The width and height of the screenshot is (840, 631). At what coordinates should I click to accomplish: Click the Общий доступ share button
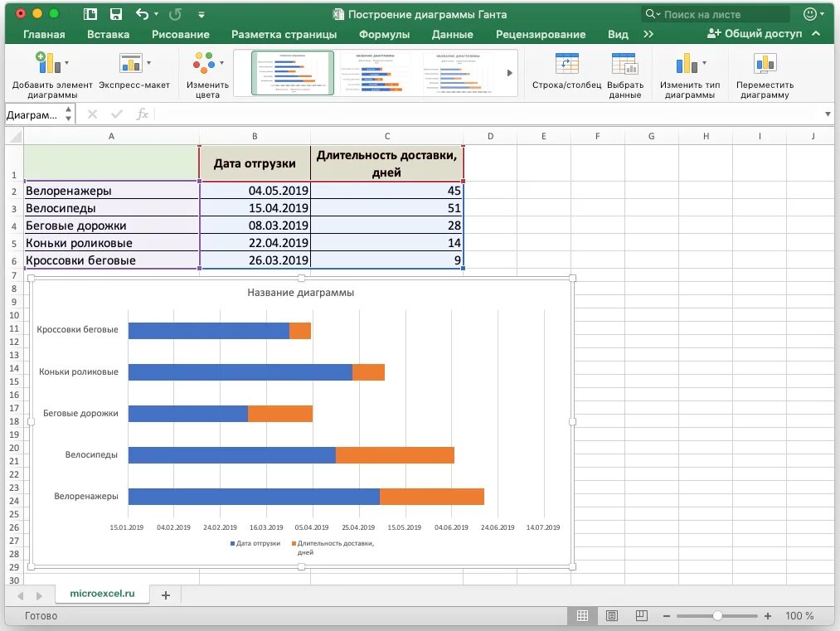755,34
